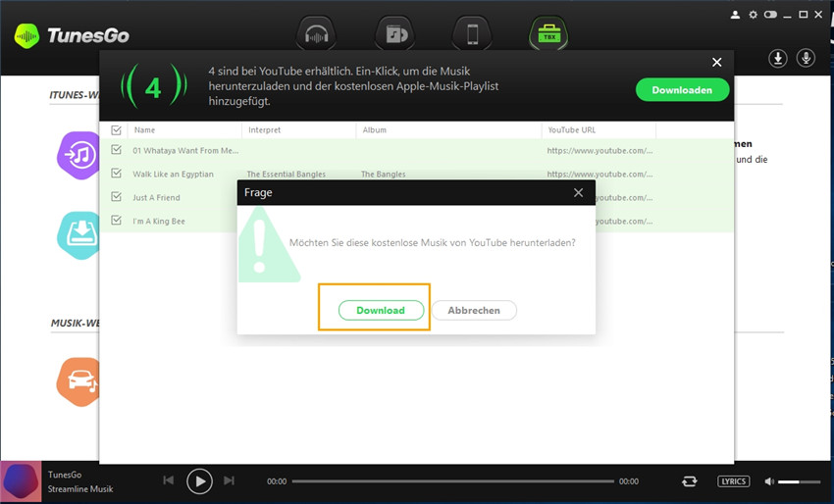Image resolution: width=834 pixels, height=504 pixels.
Task: Click the YouTube URL column header
Action: 572,129
